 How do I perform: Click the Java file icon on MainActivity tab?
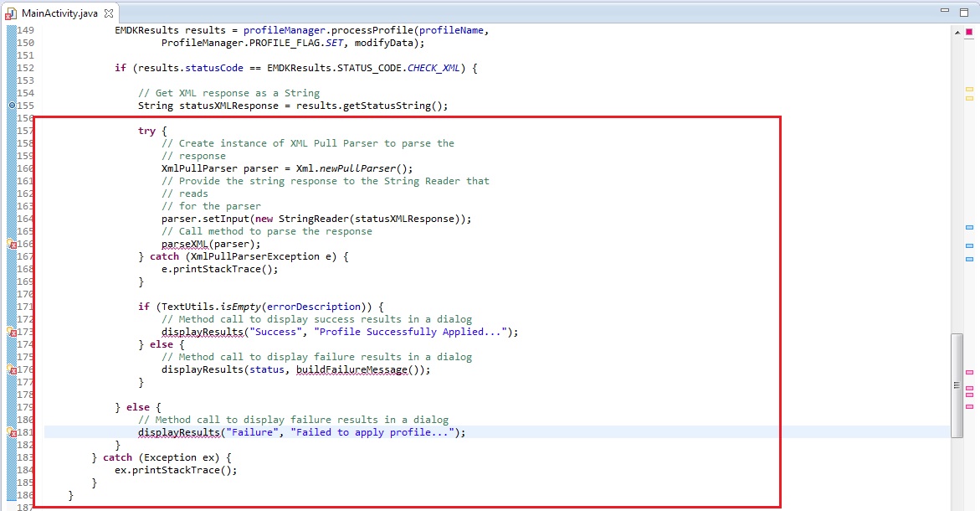tap(11, 13)
